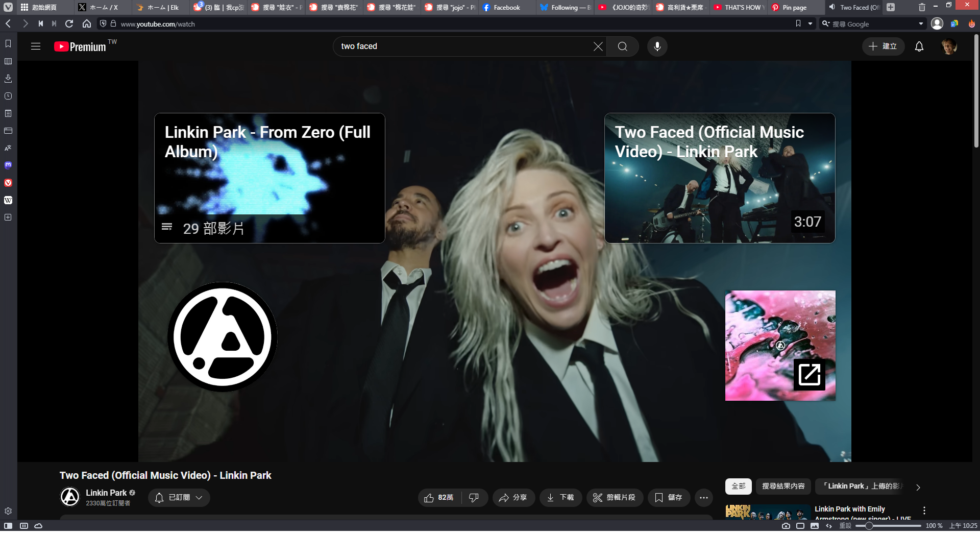Image resolution: width=980 pixels, height=535 pixels.
Task: Start voice search with microphone
Action: click(x=657, y=46)
